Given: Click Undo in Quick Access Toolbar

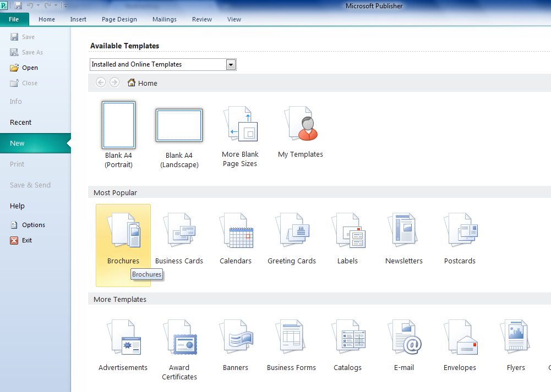Looking at the screenshot, I should click(x=30, y=5).
